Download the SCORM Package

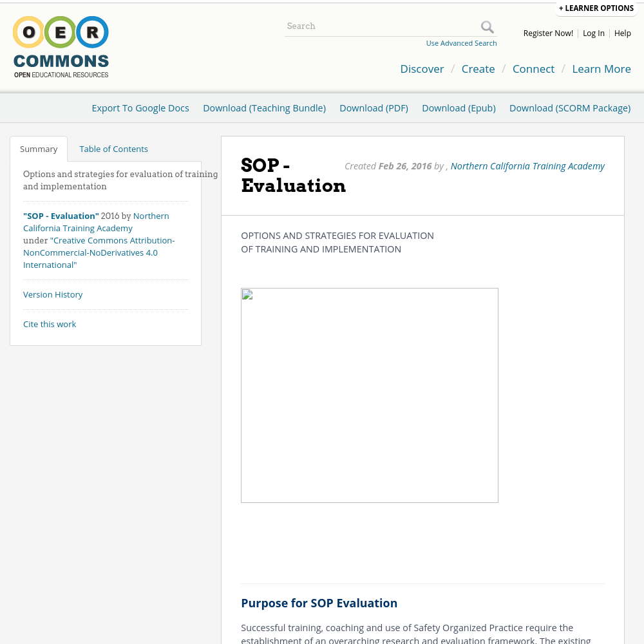point(569,108)
